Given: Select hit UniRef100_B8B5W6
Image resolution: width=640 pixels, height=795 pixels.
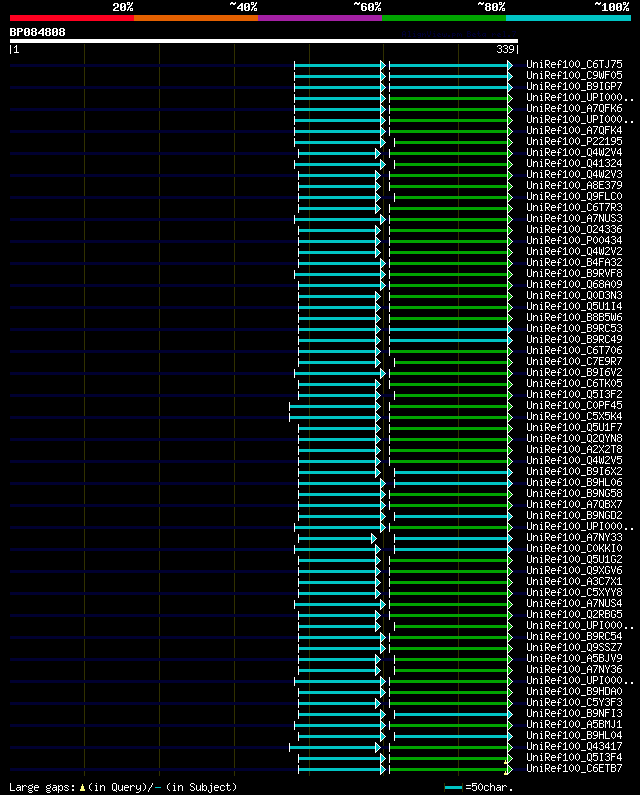Looking at the screenshot, I should click(x=574, y=317).
